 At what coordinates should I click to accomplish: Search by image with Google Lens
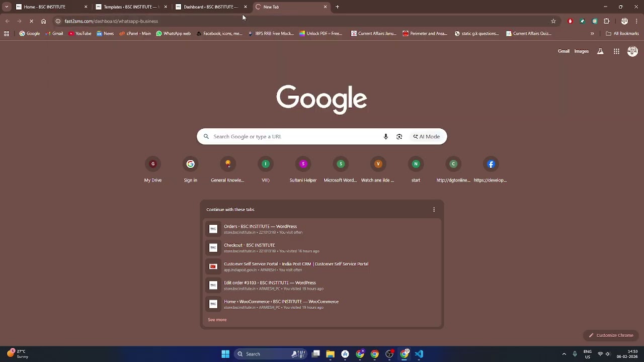coord(399,137)
